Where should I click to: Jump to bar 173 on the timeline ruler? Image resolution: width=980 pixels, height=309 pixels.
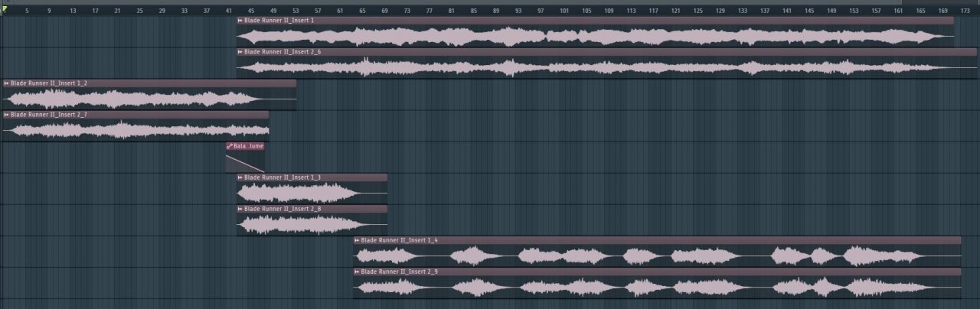966,11
